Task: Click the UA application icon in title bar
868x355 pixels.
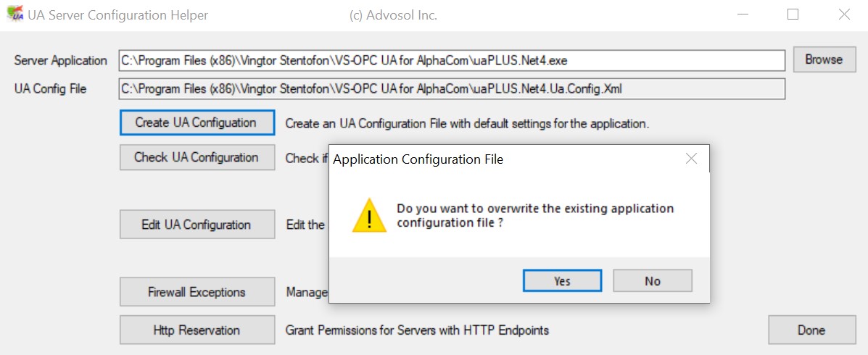Action: pos(14,14)
